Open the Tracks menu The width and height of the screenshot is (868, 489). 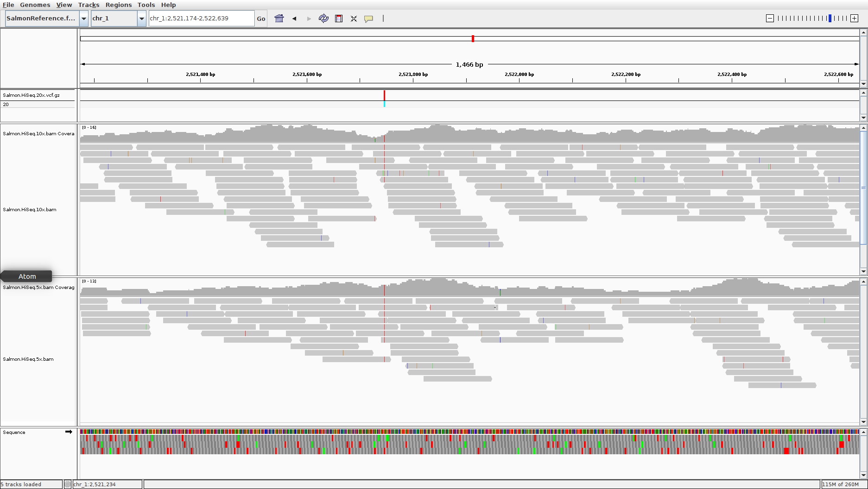pyautogui.click(x=88, y=5)
